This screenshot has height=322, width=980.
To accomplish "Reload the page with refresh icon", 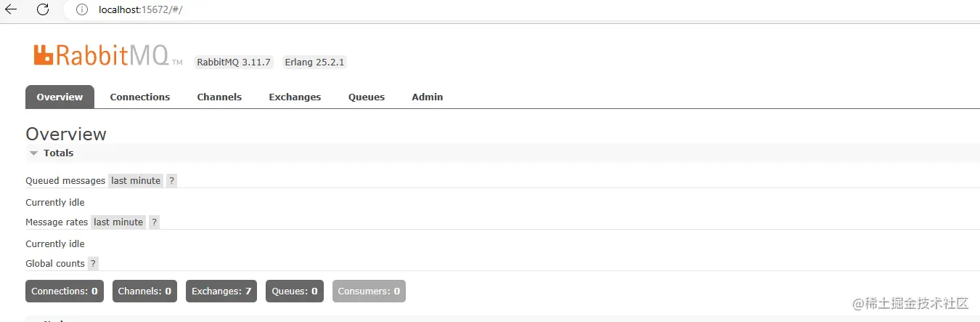I will click(x=43, y=9).
